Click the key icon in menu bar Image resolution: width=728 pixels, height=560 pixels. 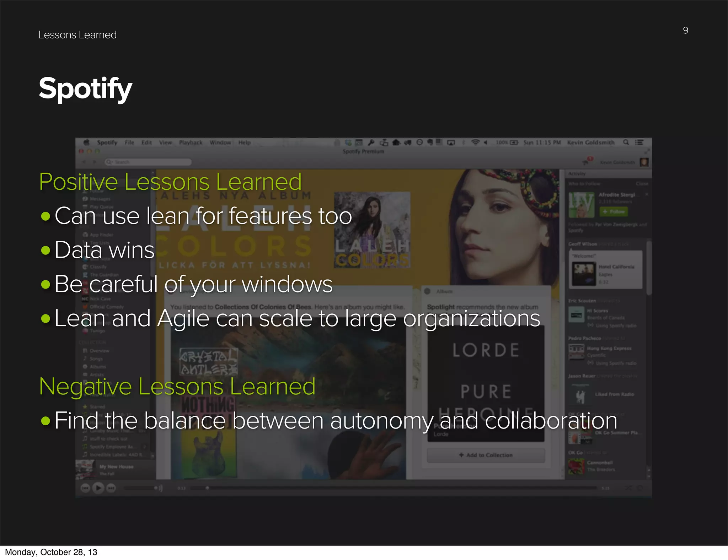coord(371,142)
